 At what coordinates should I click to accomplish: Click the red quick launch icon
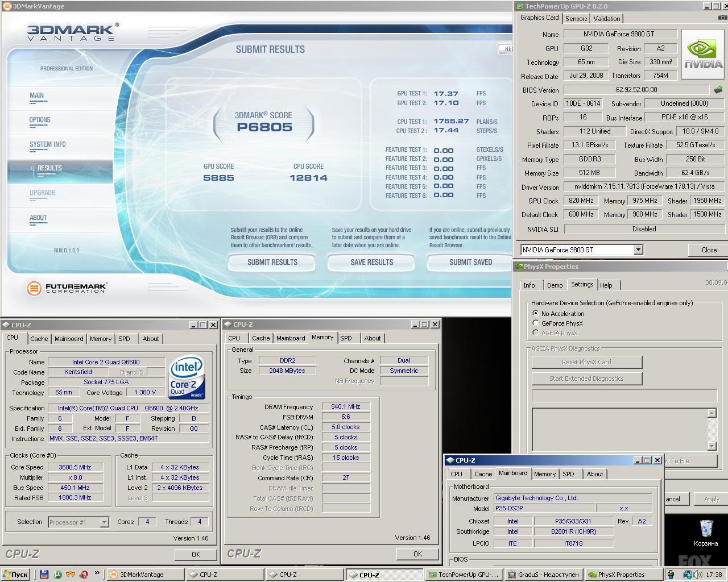[84, 574]
